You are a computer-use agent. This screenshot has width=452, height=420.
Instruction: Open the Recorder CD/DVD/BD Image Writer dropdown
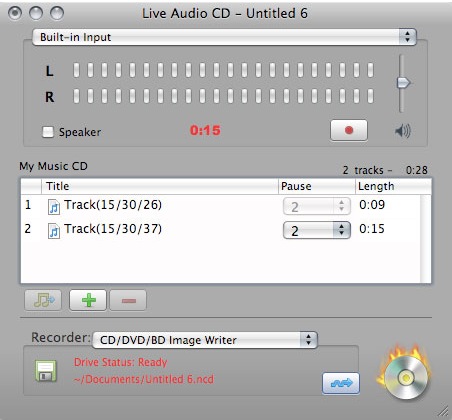[x=205, y=340]
